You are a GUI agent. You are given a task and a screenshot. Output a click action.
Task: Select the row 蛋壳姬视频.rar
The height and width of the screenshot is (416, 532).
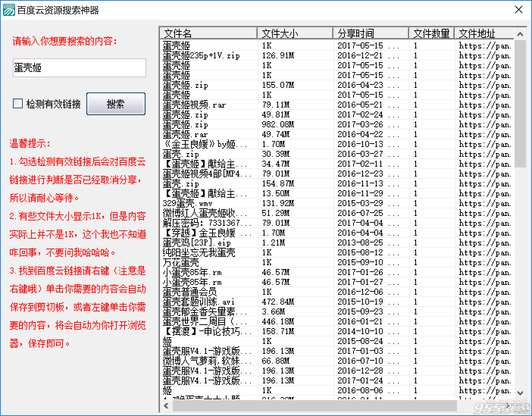coord(337,105)
